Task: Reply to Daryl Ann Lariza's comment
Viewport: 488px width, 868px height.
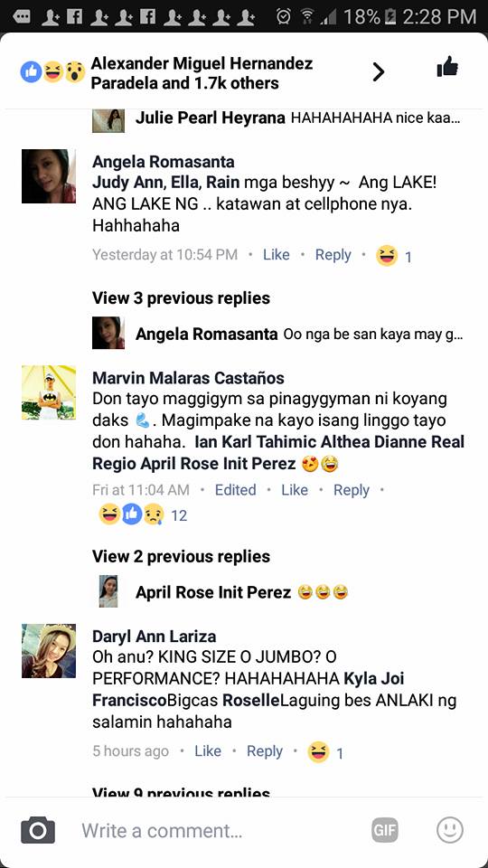Action: tap(265, 751)
